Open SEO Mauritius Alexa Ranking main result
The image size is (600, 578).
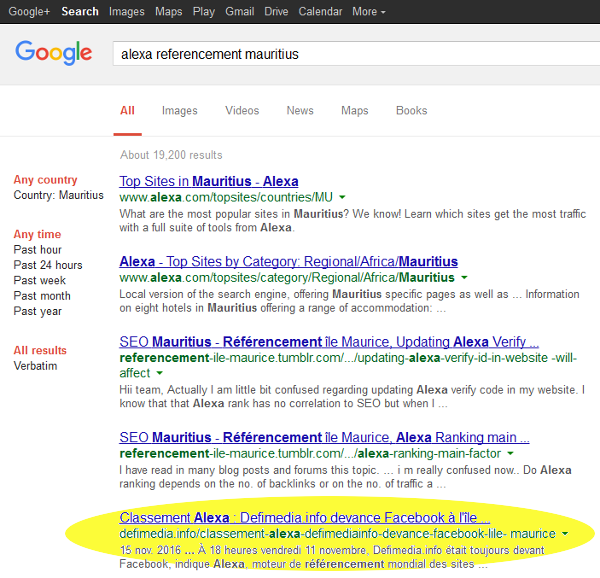pos(324,437)
